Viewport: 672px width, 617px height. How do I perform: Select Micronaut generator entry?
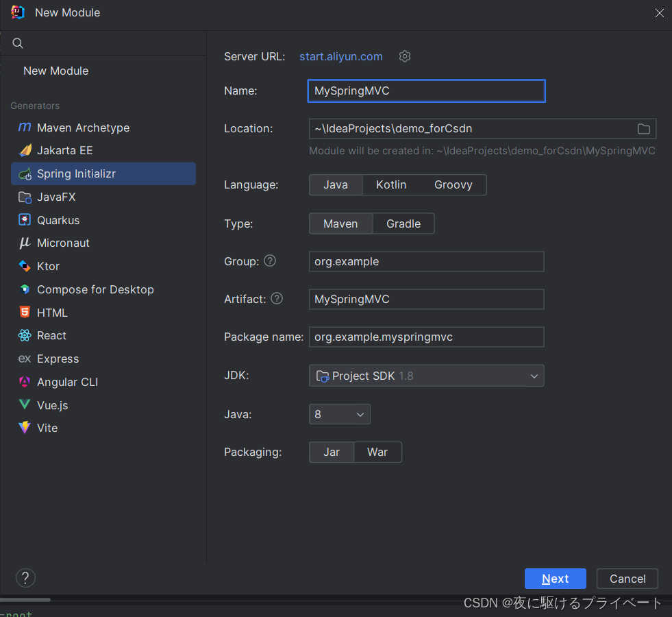point(103,243)
